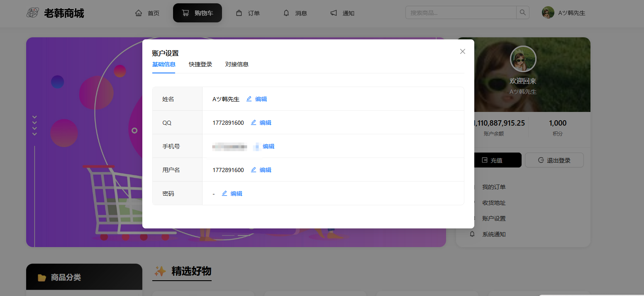The height and width of the screenshot is (296, 644).
Task: Switch to the 快捷登录 tab
Action: point(200,64)
